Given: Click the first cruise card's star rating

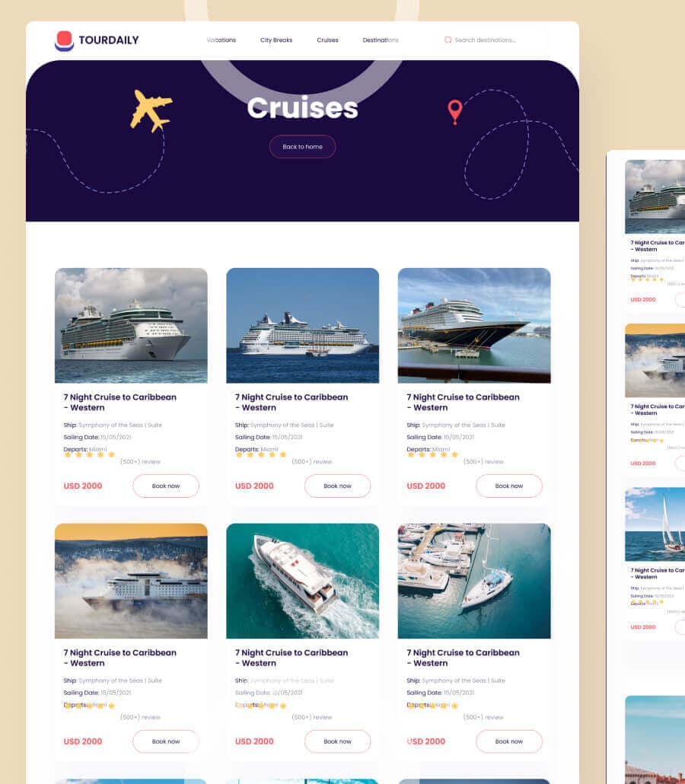Looking at the screenshot, I should click(90, 454).
